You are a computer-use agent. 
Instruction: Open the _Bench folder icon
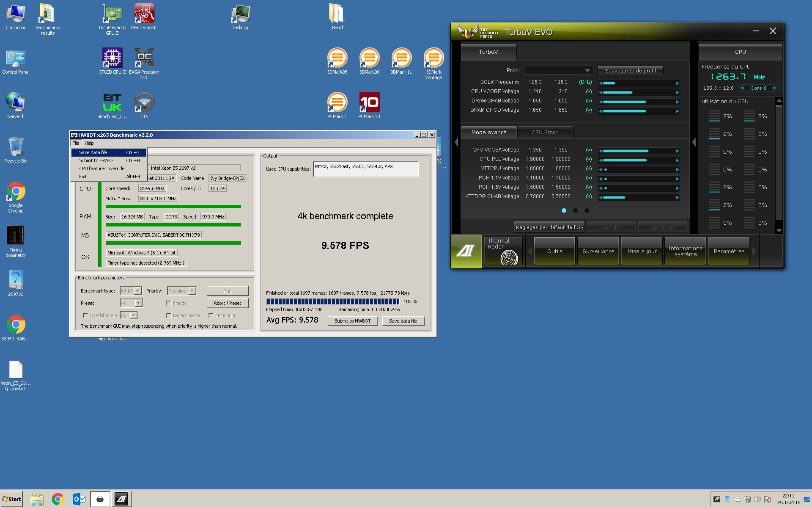[x=337, y=17]
